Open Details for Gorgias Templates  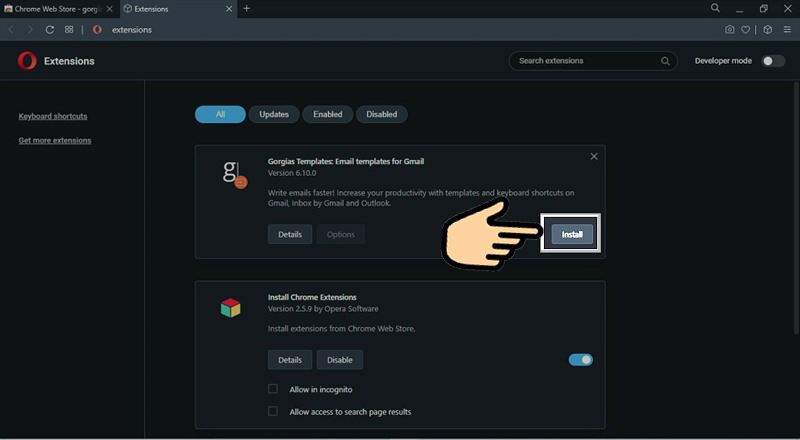290,234
